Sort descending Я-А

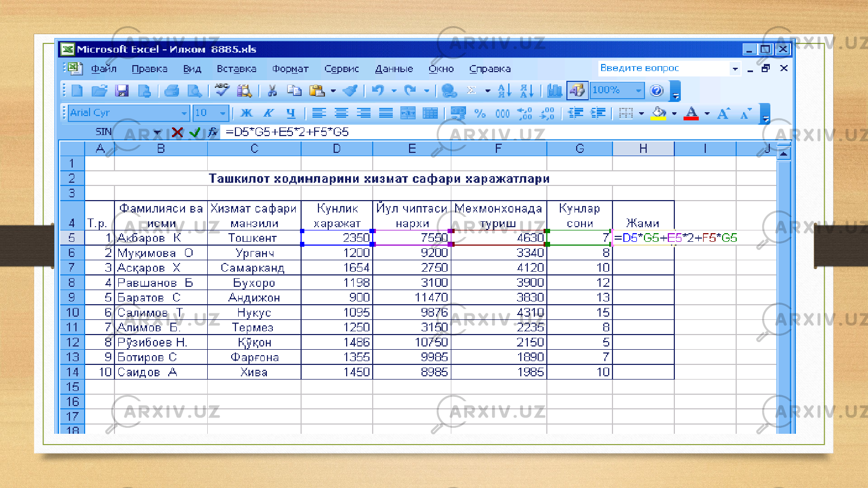pos(526,91)
